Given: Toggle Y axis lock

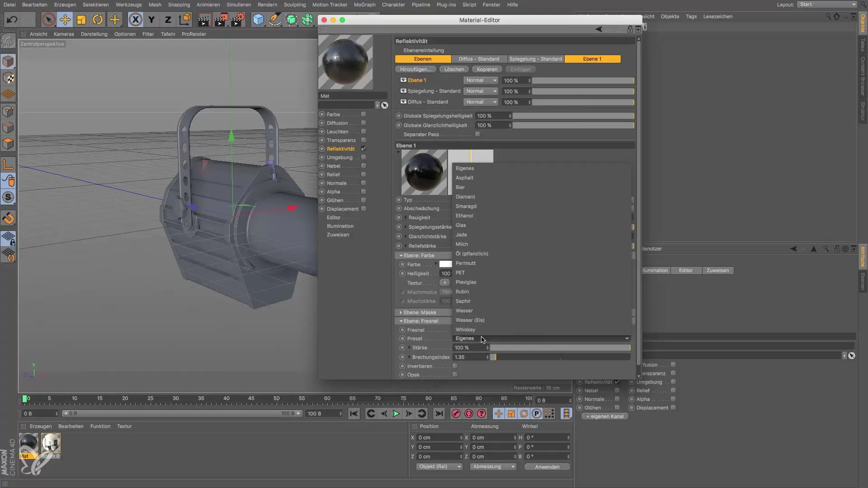Looking at the screenshot, I should (x=151, y=20).
